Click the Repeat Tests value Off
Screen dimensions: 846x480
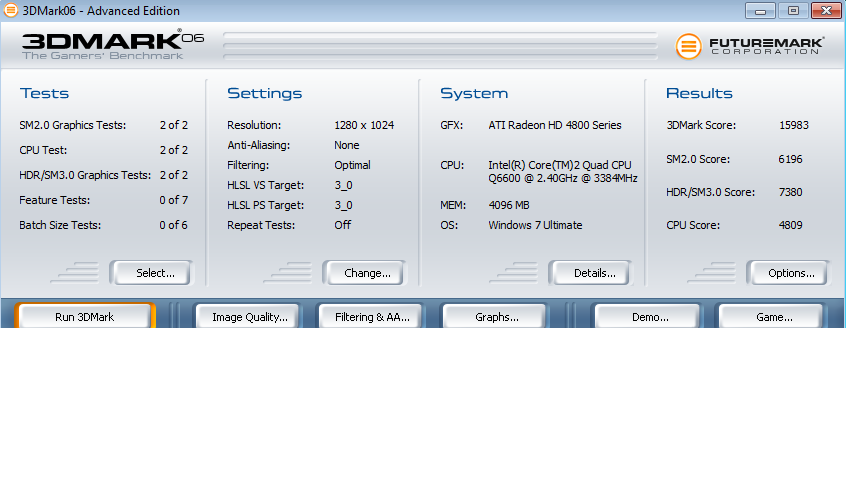coord(343,225)
